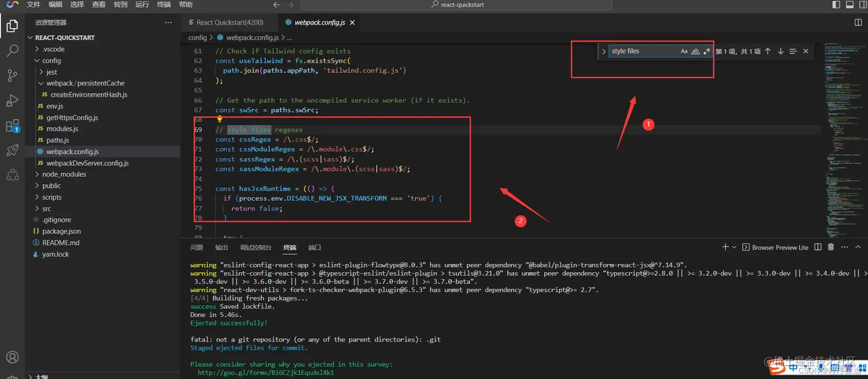Open terminal panel more actions menu
Viewport: 868px width, 379px height.
844,247
